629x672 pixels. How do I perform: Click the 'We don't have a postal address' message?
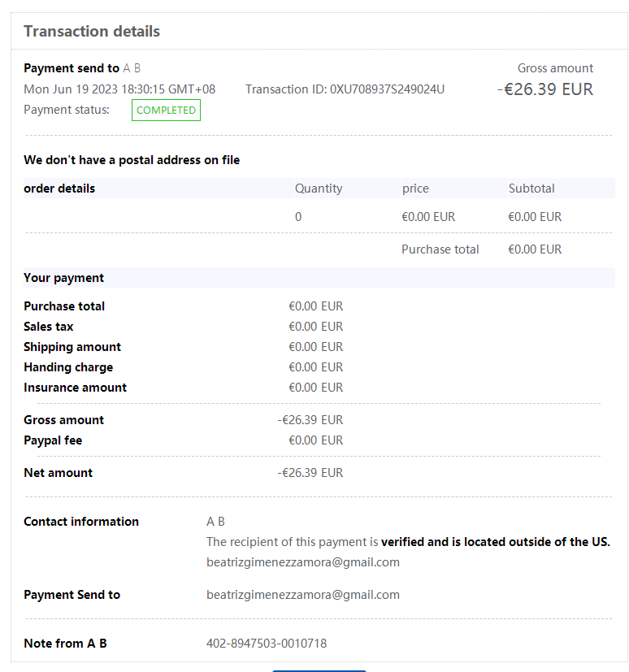tap(132, 160)
